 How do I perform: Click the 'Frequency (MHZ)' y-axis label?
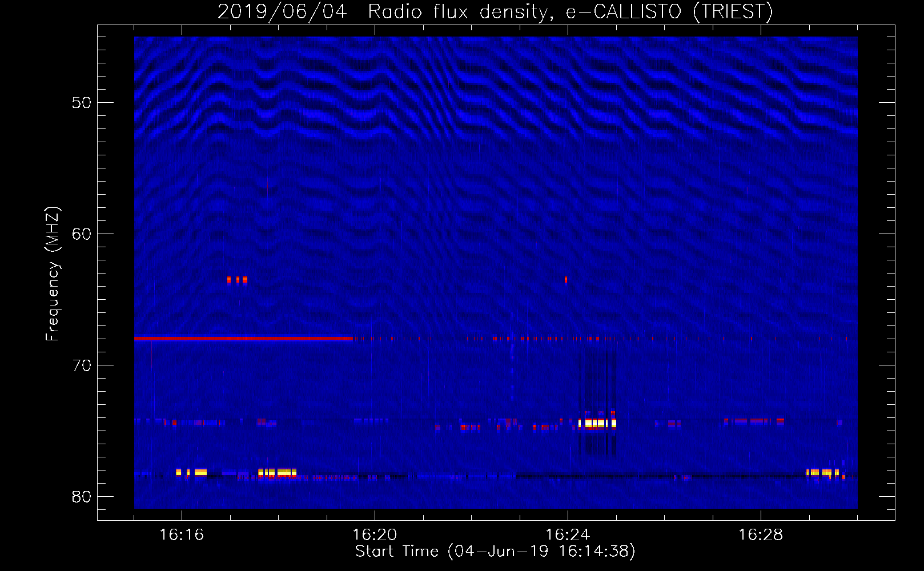(x=53, y=274)
